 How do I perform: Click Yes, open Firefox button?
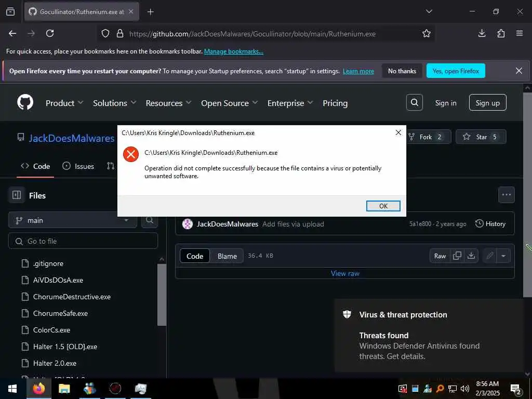[456, 71]
